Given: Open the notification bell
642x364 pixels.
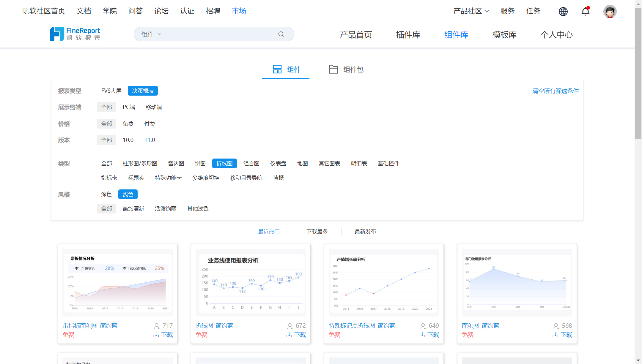Looking at the screenshot, I should pos(585,12).
